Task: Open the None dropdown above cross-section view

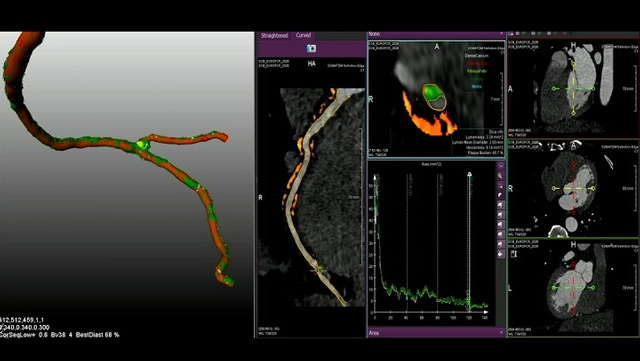Action: [436, 35]
